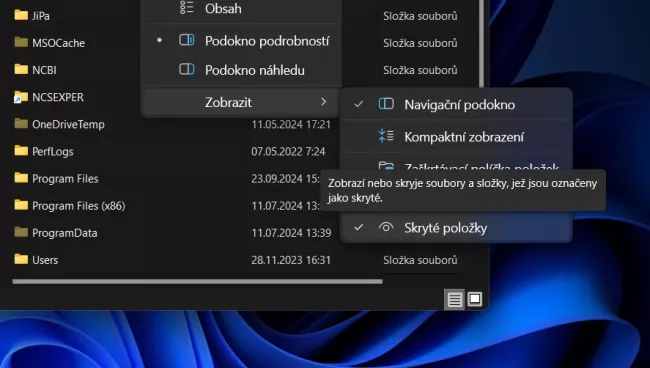Click the Program Files date cell
The image size is (650, 368).
click(286, 179)
